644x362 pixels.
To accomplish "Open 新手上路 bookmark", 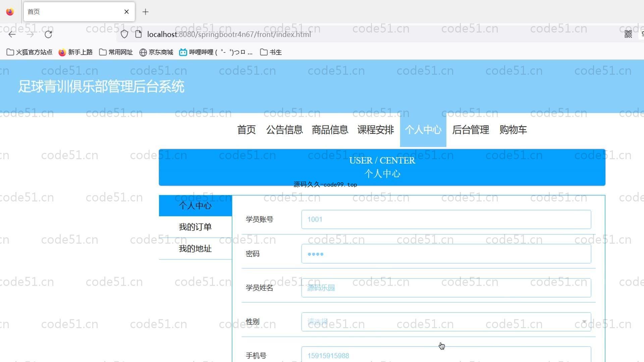I will tap(75, 52).
